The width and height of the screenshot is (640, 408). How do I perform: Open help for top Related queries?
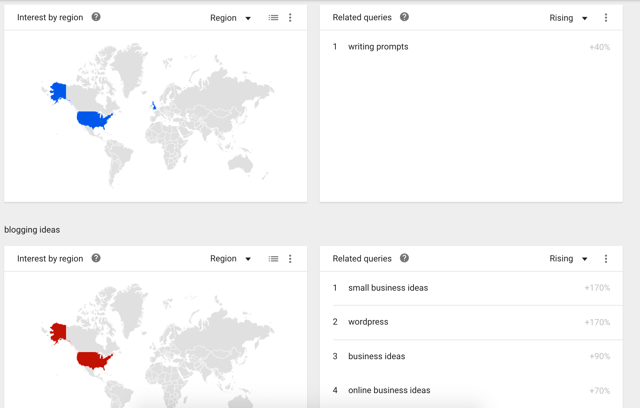pyautogui.click(x=404, y=17)
